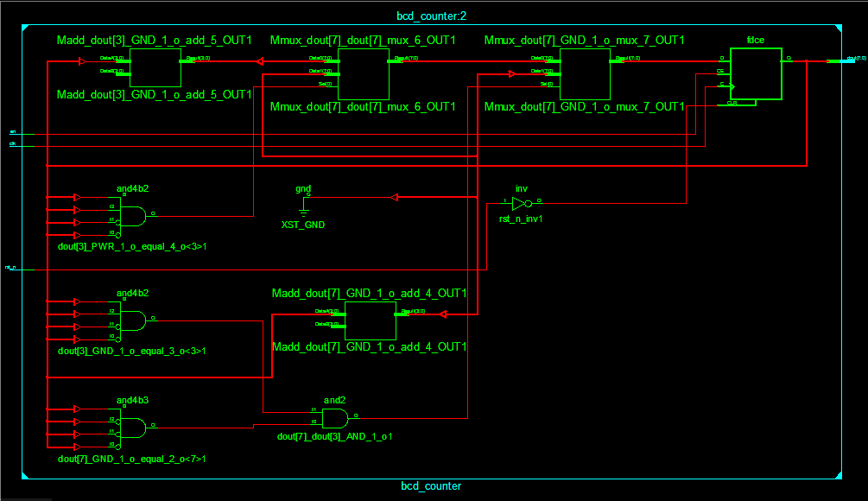Click the XST_GND ground symbol

(x=303, y=206)
